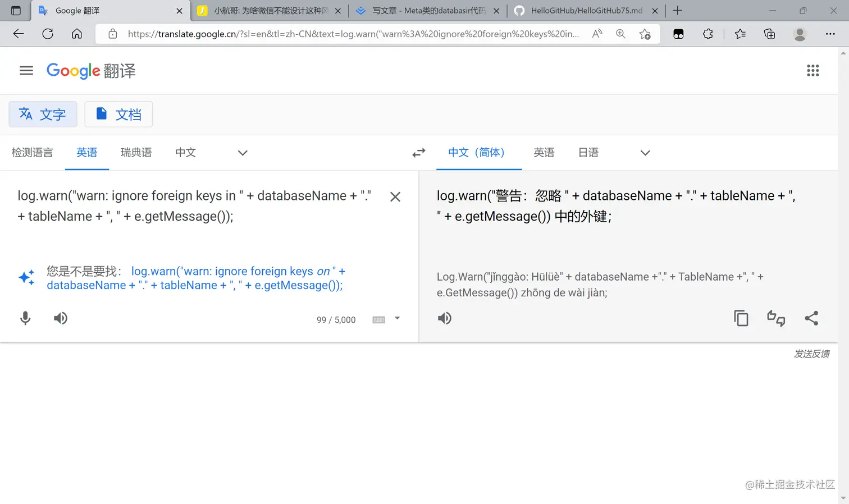Open browser collections
The height and width of the screenshot is (504, 849).
point(769,34)
